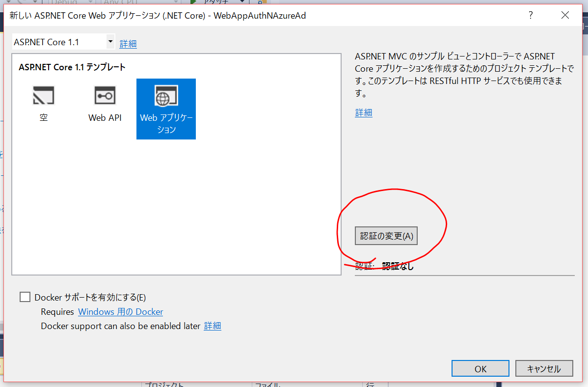The width and height of the screenshot is (588, 387).
Task: Click the help question mark icon
Action: coord(531,15)
